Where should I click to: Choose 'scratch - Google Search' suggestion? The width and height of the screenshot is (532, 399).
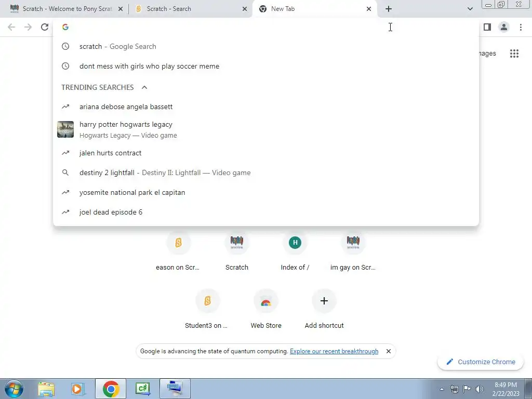click(266, 46)
